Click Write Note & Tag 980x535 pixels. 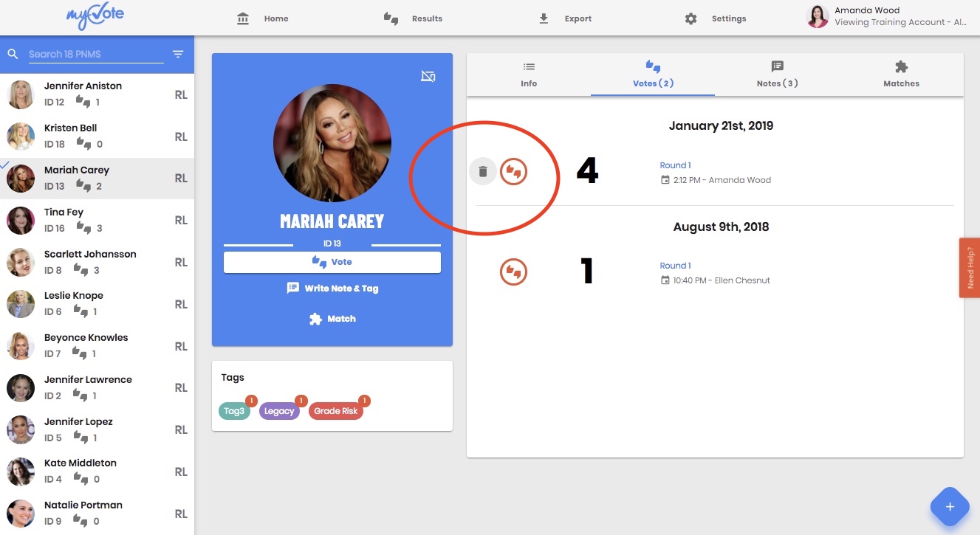pyautogui.click(x=332, y=289)
